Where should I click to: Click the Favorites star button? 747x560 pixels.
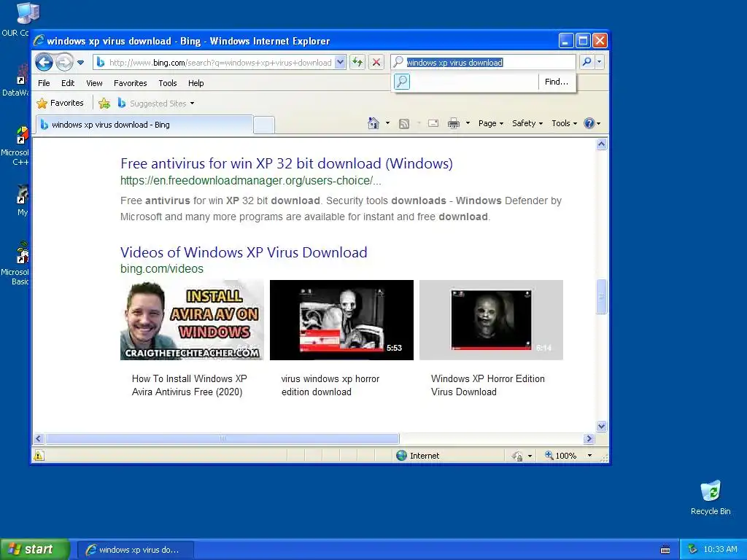point(60,103)
